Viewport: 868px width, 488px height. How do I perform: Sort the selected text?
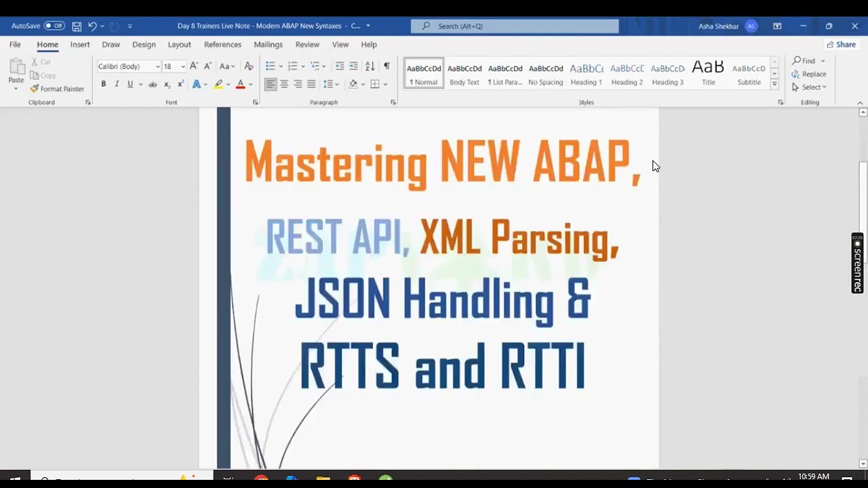pyautogui.click(x=370, y=66)
